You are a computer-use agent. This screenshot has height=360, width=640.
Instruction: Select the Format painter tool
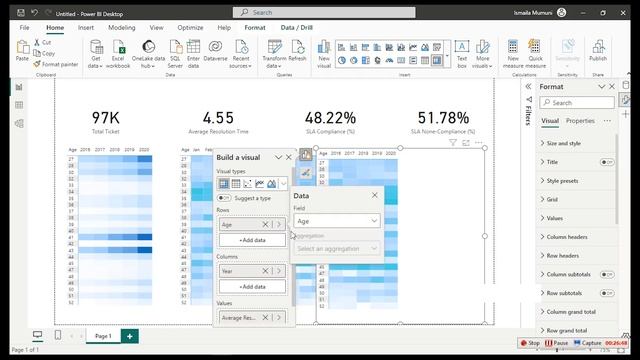(x=56, y=64)
